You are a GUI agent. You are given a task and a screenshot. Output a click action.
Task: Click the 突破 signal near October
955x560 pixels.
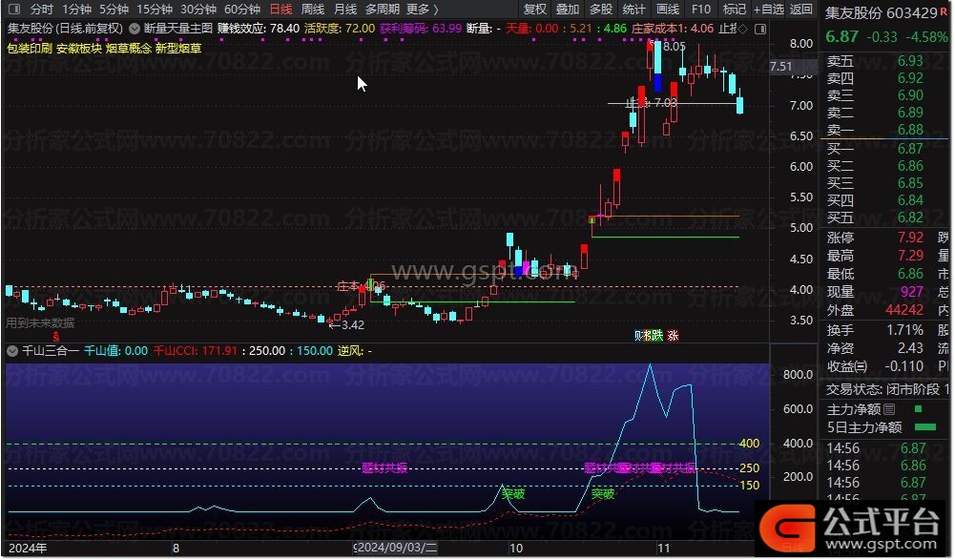click(x=513, y=493)
